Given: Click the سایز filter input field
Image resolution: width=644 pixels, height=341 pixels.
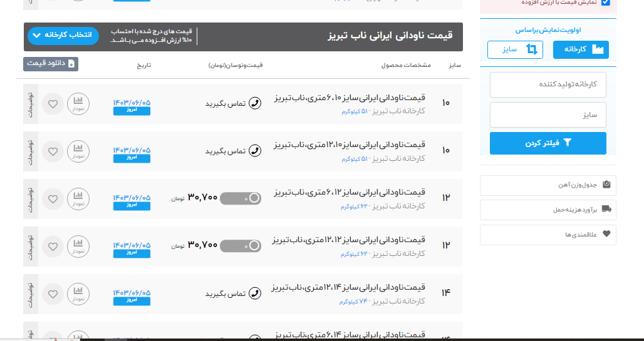Looking at the screenshot, I should point(548,115).
